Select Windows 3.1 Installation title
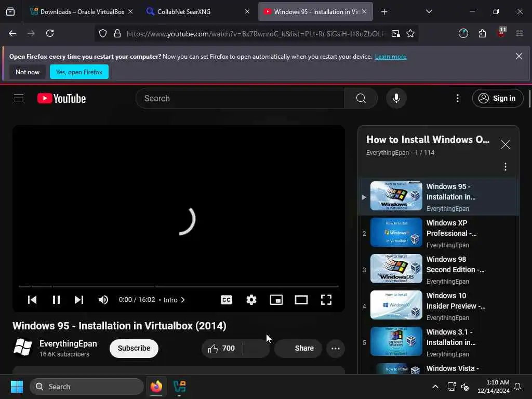The image size is (532, 399). click(x=450, y=337)
